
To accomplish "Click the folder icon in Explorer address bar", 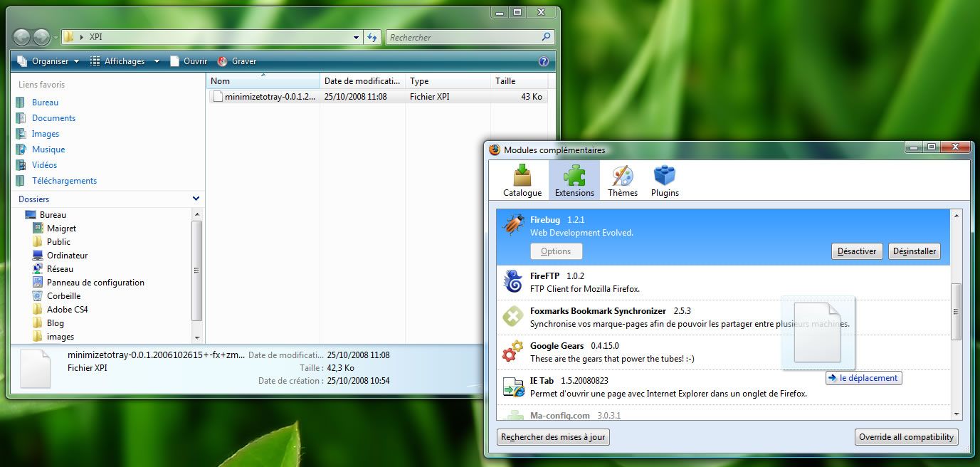I will tap(68, 37).
